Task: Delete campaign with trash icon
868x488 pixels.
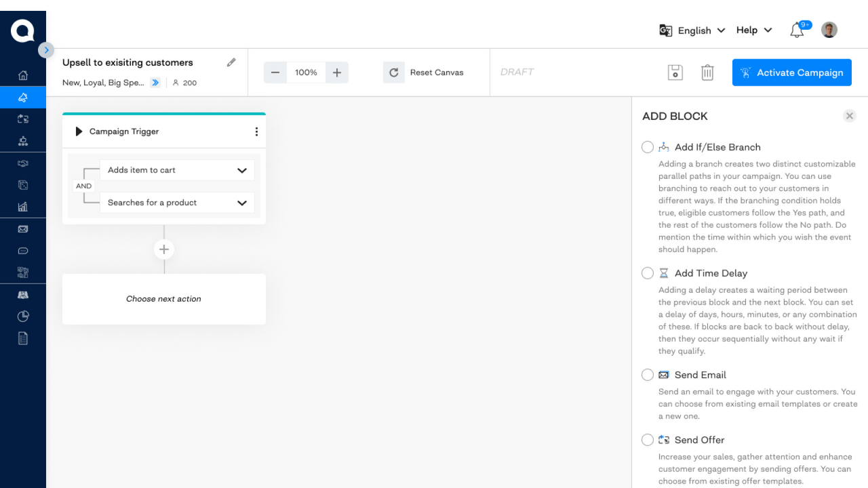Action: 707,73
